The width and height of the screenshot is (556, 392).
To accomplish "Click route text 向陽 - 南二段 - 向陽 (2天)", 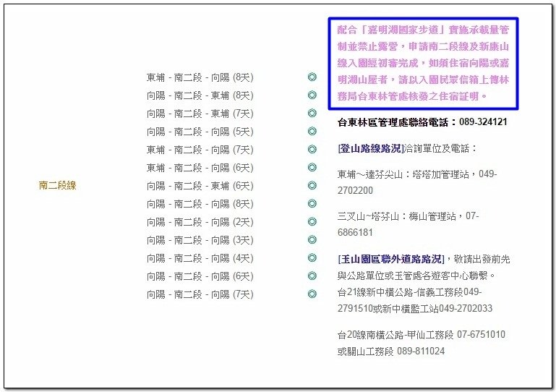I will (x=200, y=222).
